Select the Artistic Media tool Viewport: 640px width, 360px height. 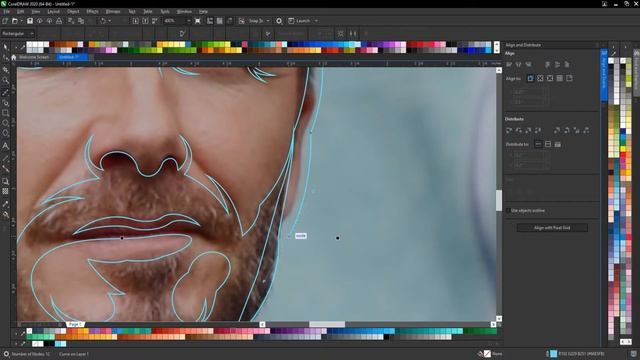click(x=5, y=103)
